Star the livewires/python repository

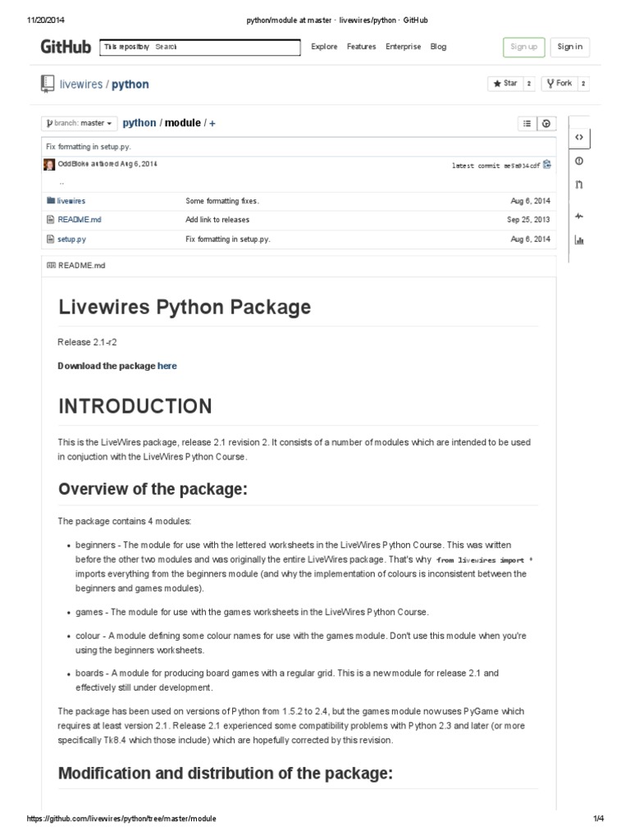(x=504, y=84)
